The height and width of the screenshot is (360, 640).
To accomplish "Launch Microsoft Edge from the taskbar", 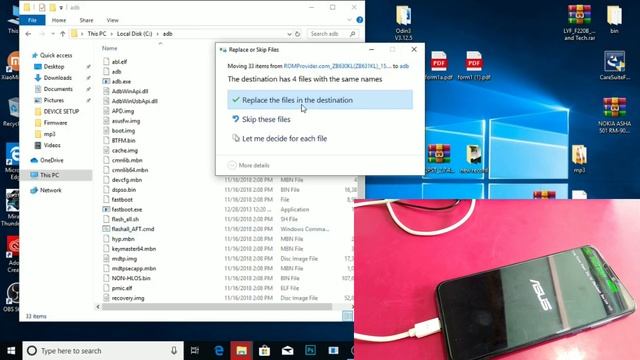I will tap(219, 351).
